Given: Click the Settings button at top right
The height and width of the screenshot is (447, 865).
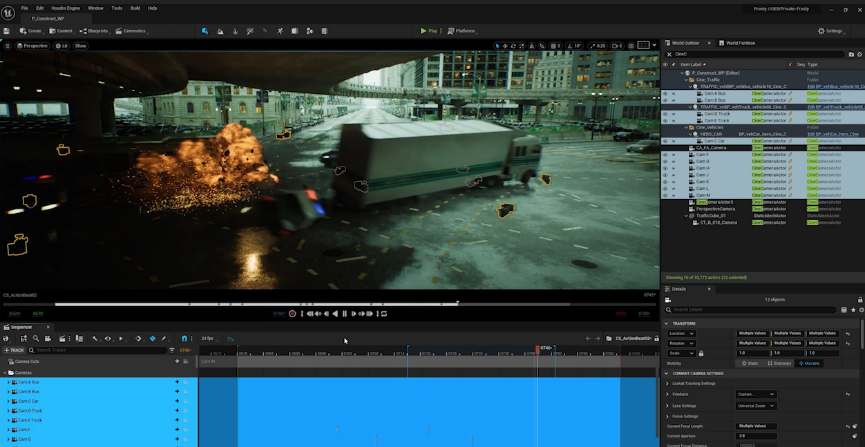Looking at the screenshot, I should pyautogui.click(x=831, y=31).
